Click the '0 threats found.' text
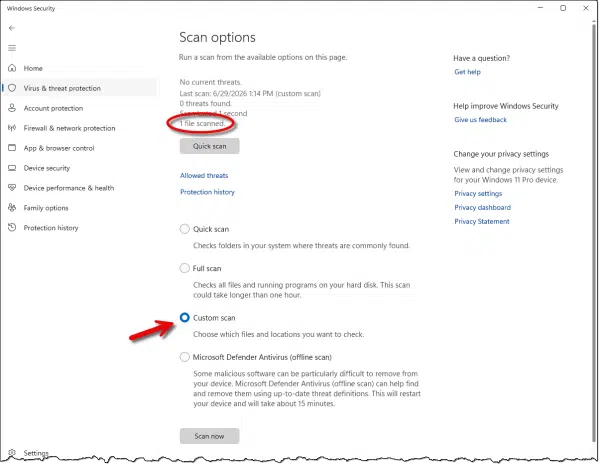Screen dimensions: 600x467 (205, 103)
